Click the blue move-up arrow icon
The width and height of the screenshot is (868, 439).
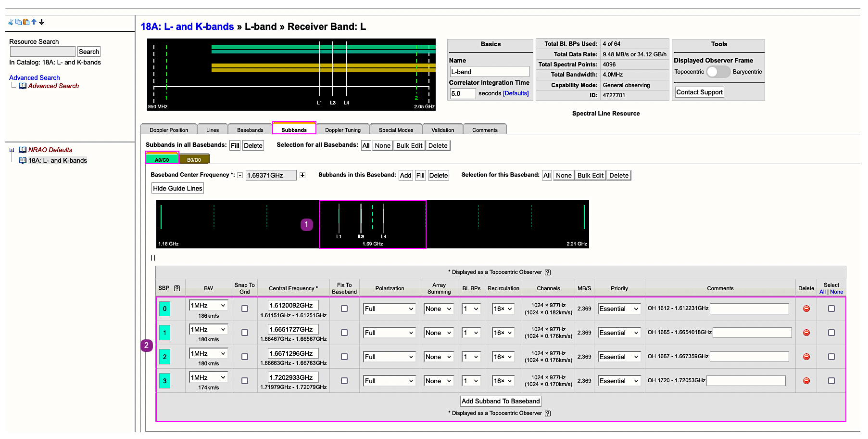34,22
